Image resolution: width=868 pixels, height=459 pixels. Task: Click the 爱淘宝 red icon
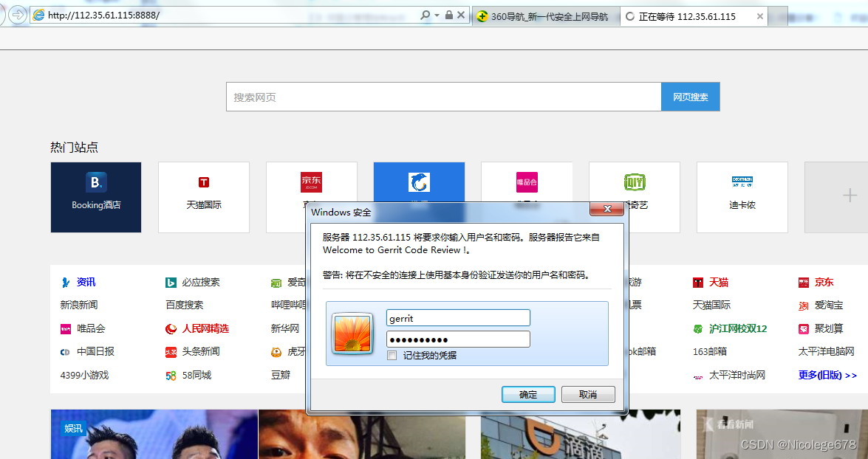pyautogui.click(x=803, y=306)
